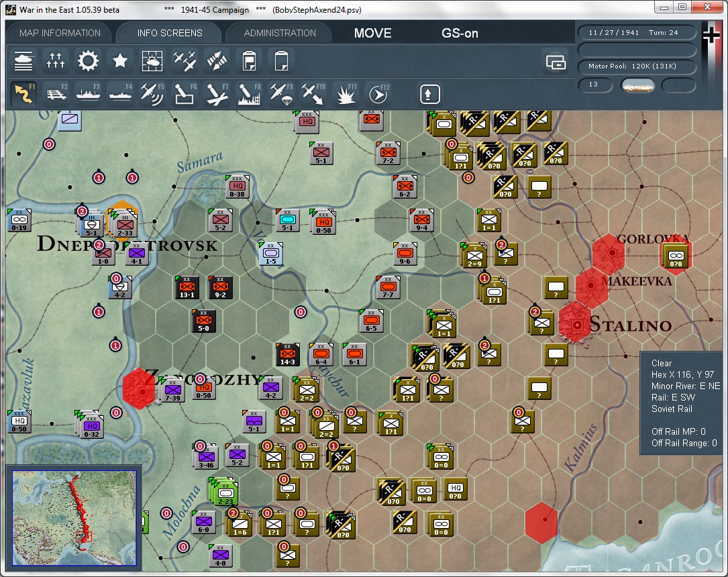
Task: Open the weather map icon screen
Action: click(152, 61)
